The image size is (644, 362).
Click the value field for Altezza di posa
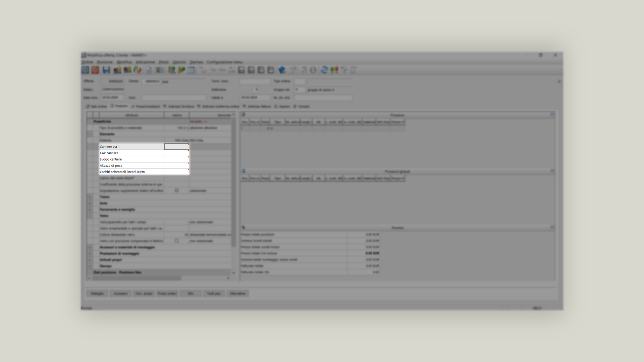[x=177, y=166]
